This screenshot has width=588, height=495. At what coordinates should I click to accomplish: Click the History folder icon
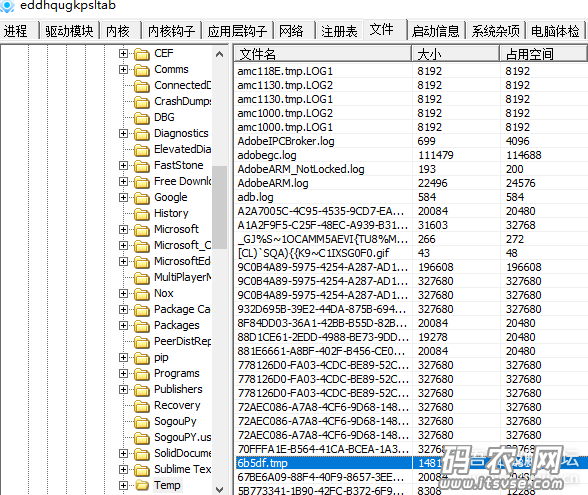click(142, 214)
